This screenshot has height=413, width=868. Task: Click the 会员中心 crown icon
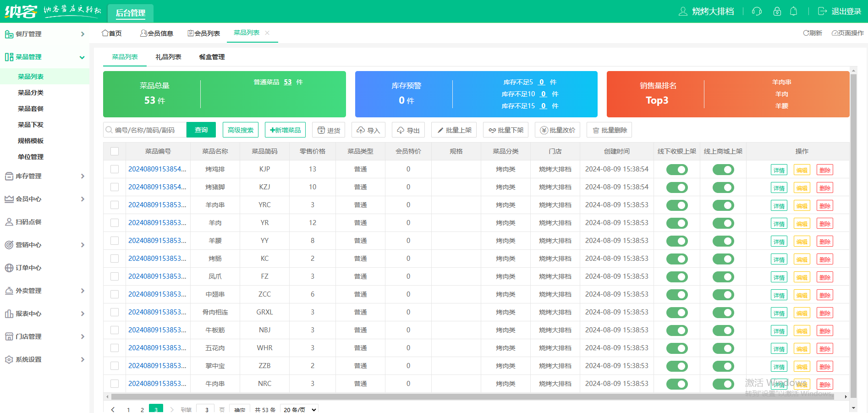[x=9, y=199]
